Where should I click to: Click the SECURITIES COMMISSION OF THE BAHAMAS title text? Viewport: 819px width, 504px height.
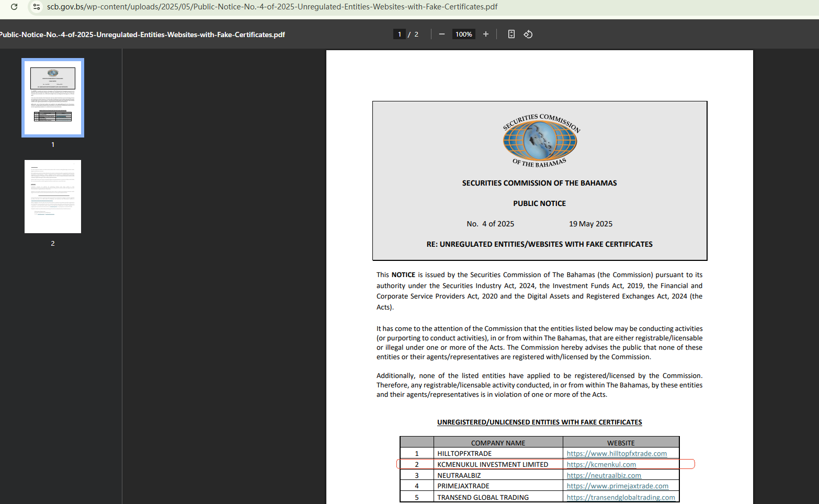click(539, 183)
